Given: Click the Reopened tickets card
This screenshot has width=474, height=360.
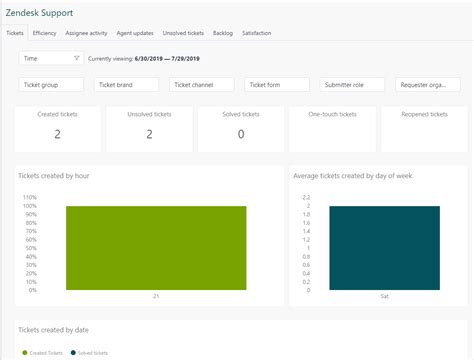Looking at the screenshot, I should pos(424,129).
